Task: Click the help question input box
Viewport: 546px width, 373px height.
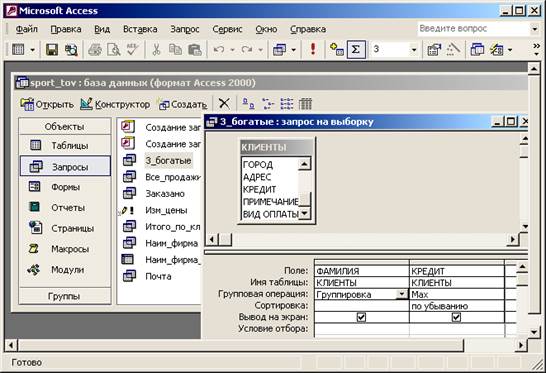Action: click(474, 29)
